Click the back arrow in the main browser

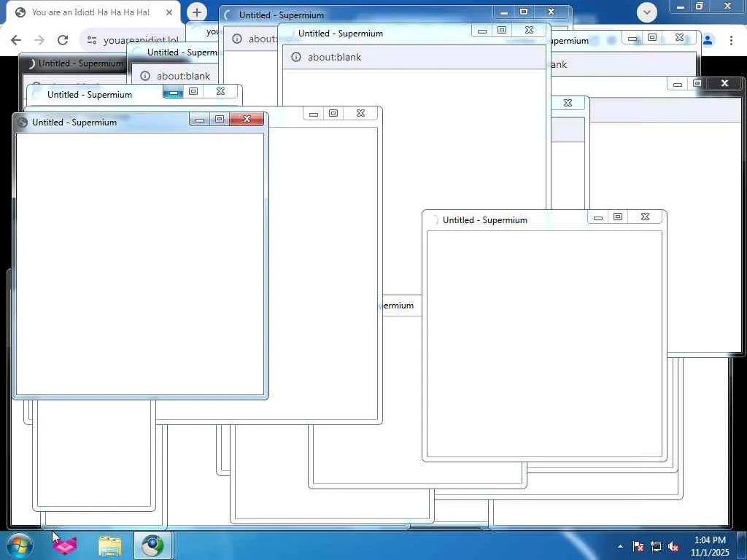coord(16,40)
